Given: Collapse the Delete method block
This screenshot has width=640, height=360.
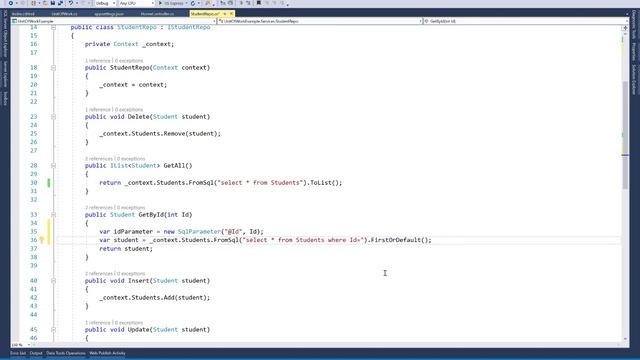Looking at the screenshot, I should pos(53,117).
